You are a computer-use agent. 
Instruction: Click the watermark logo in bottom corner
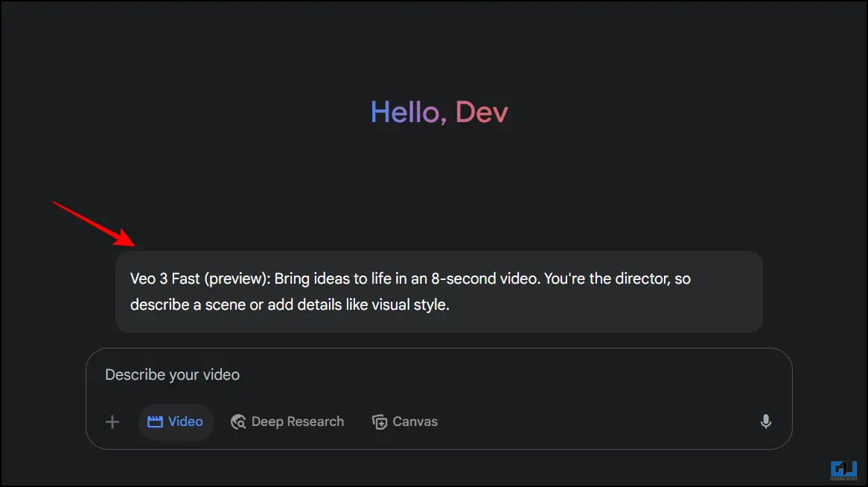[843, 471]
